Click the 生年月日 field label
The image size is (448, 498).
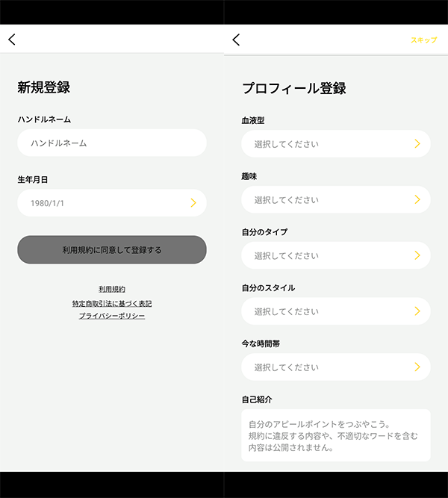33,180
